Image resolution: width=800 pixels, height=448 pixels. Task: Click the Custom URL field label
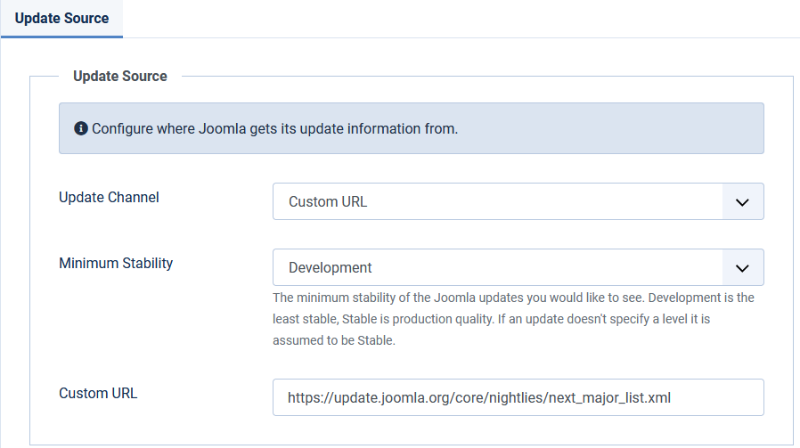click(x=98, y=393)
